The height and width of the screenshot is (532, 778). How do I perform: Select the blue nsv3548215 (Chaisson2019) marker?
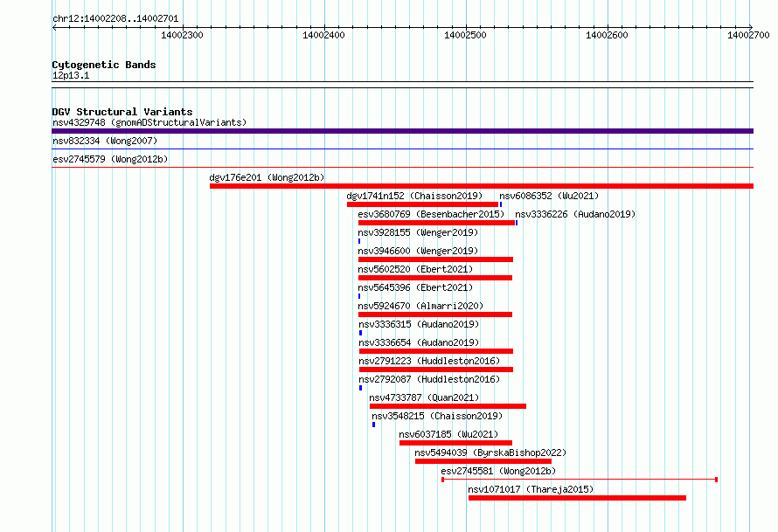click(373, 425)
